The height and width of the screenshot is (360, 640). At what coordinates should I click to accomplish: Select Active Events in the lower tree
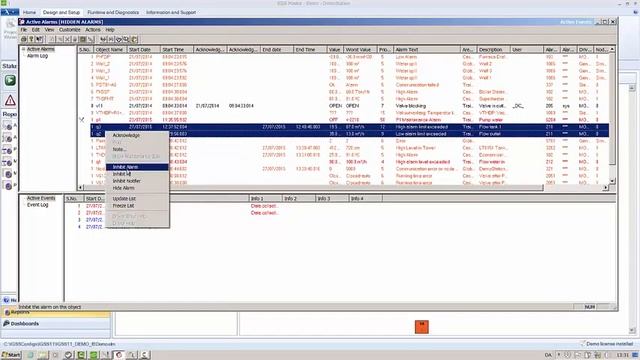point(41,198)
